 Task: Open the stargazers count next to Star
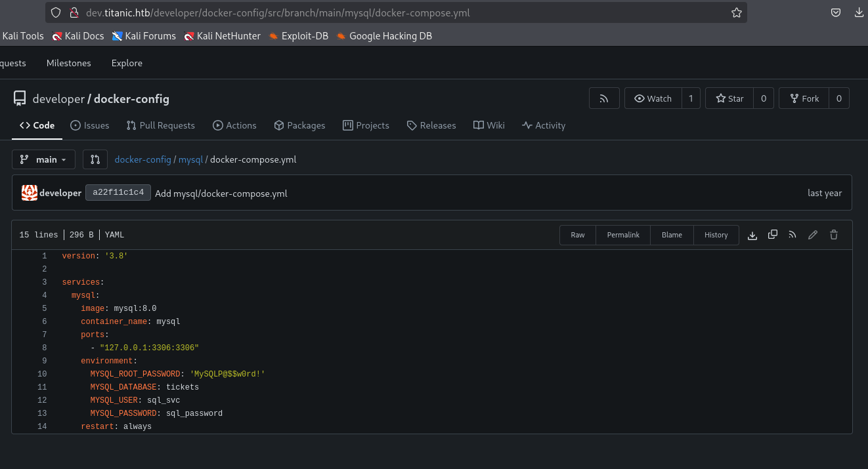click(x=764, y=98)
